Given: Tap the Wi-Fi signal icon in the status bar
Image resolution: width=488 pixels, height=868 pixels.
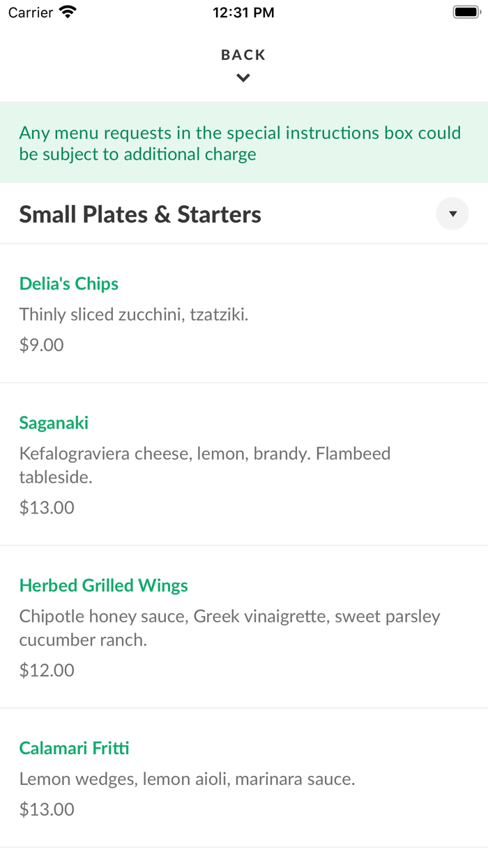Looking at the screenshot, I should coord(66,11).
